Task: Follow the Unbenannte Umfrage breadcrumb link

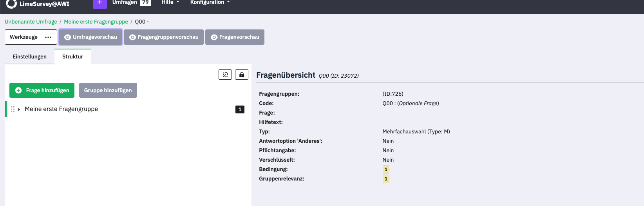Action: click(31, 22)
